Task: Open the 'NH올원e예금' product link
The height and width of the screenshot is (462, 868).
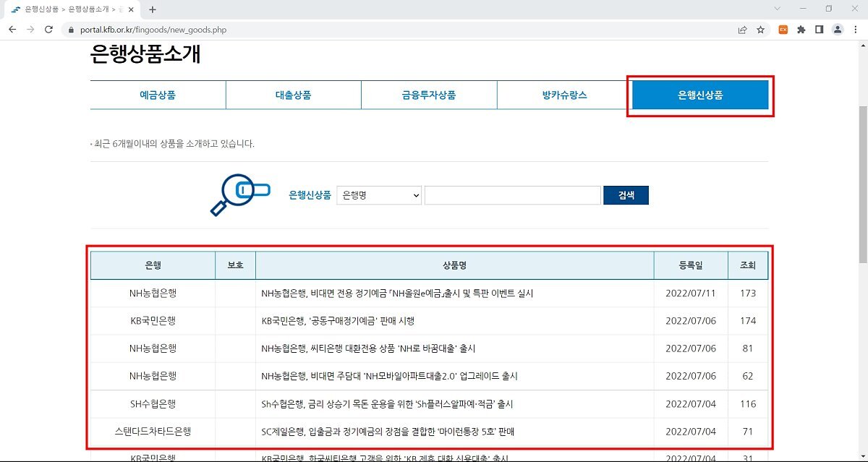Action: [x=398, y=294]
